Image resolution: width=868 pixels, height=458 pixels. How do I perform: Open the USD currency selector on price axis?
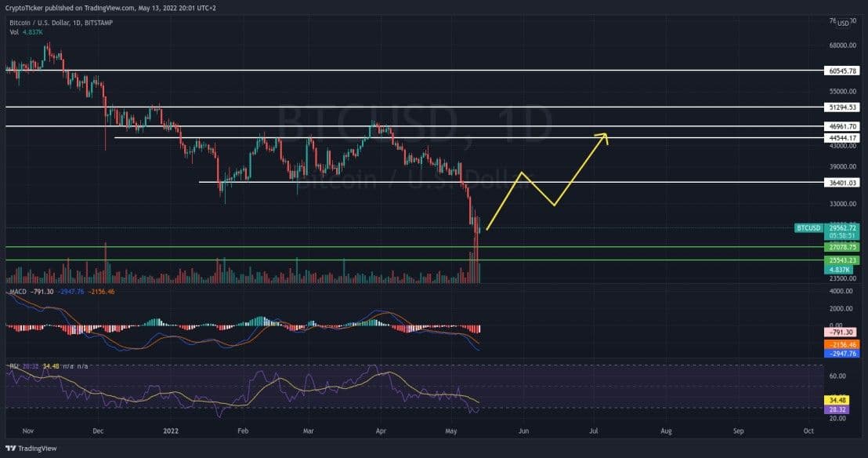(x=843, y=24)
